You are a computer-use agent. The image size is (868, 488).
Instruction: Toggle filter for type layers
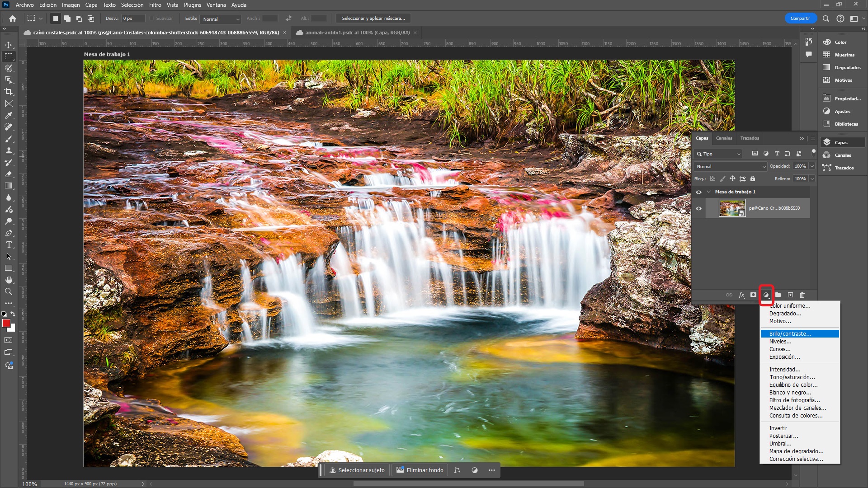777,154
